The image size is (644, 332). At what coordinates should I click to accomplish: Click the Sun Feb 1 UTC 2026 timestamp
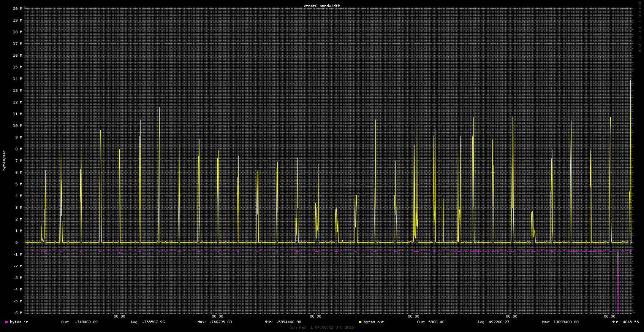pos(322,327)
